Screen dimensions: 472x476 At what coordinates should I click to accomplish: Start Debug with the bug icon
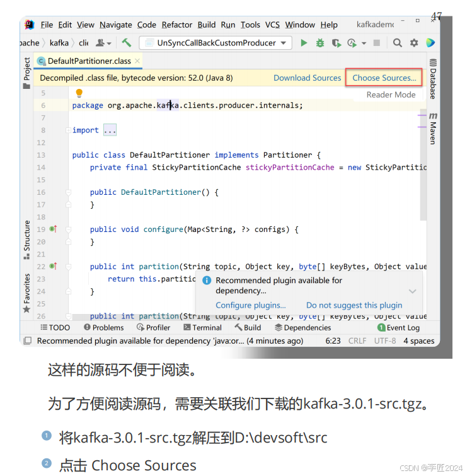tap(320, 43)
